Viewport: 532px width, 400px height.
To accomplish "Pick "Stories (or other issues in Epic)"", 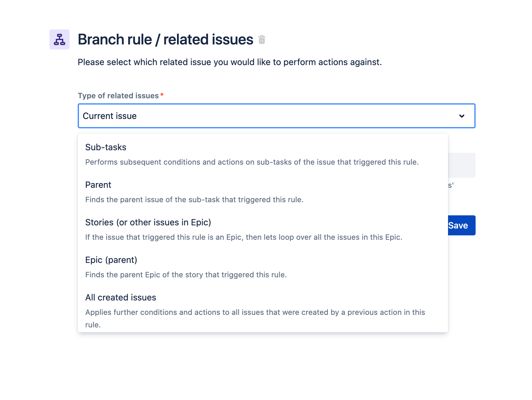I will [x=148, y=223].
